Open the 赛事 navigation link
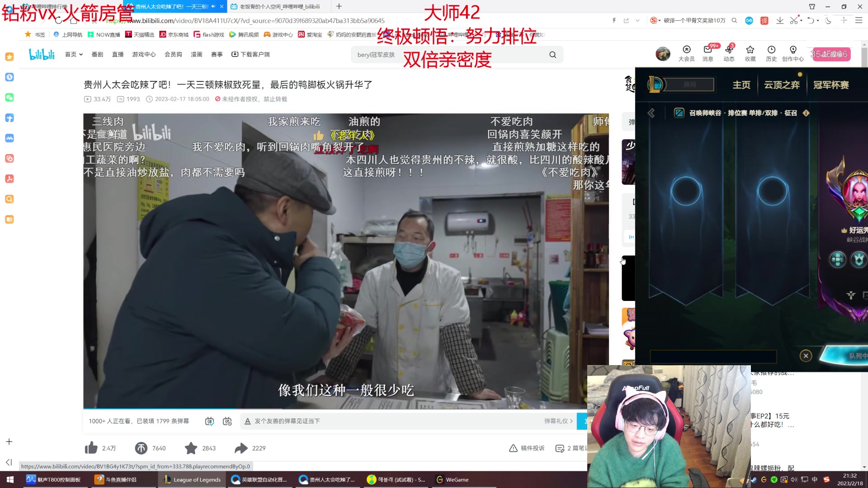This screenshot has height=488, width=868. pos(217,54)
